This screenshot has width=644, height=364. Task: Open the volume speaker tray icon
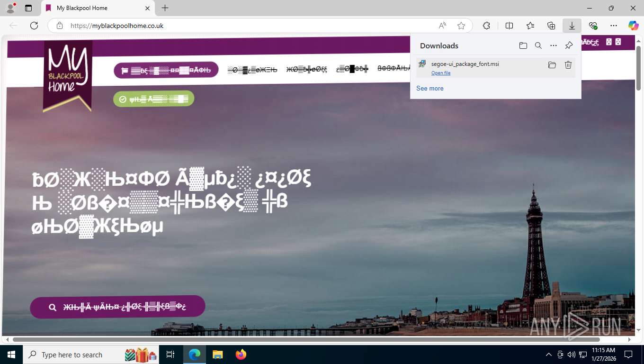(x=571, y=355)
